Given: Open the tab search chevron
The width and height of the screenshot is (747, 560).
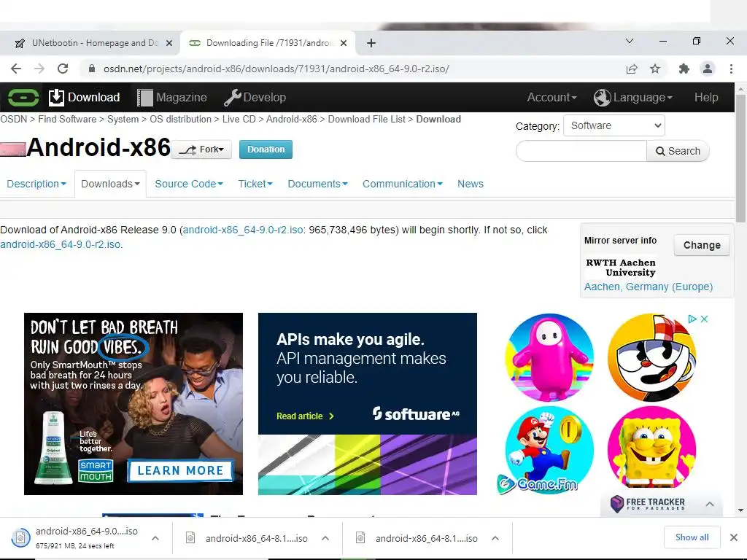Looking at the screenshot, I should pos(630,42).
